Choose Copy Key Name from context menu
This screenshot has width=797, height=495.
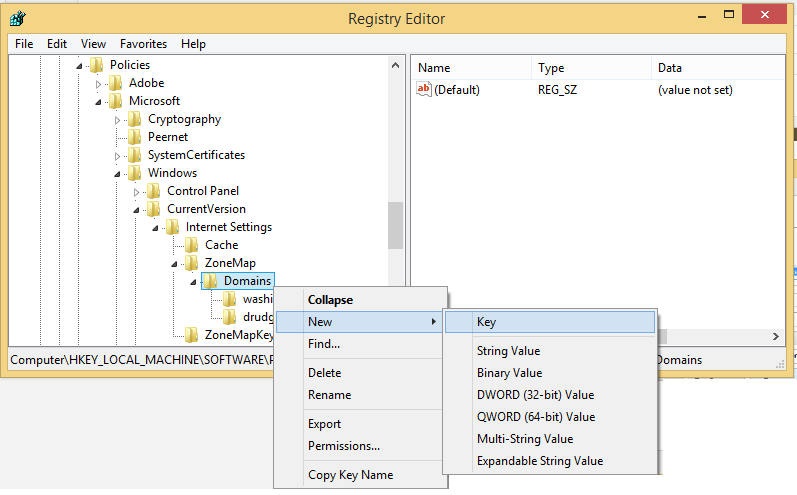click(x=350, y=475)
